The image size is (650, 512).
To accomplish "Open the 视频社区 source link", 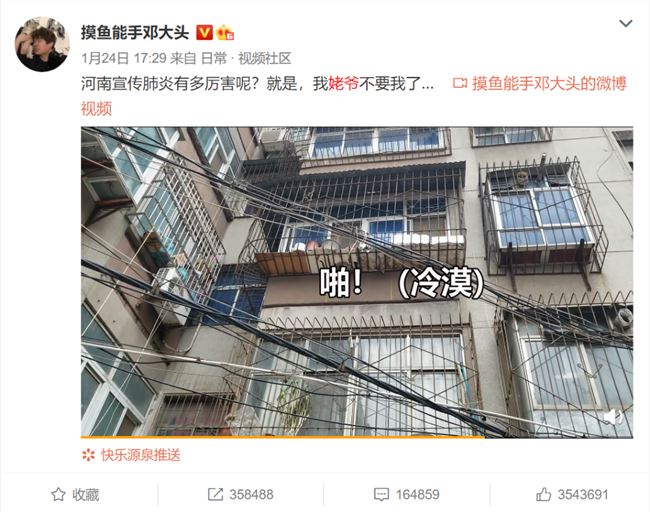I will tap(264, 58).
